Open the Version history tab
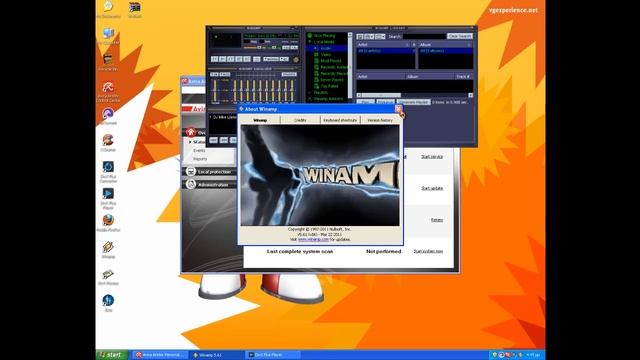Viewport: 640px width, 360px height. tap(380, 120)
